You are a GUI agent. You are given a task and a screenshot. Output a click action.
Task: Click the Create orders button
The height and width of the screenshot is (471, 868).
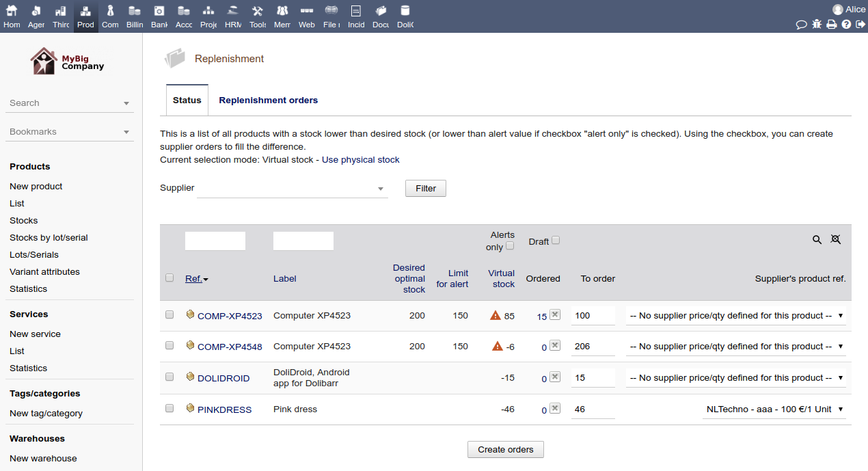[x=505, y=450]
